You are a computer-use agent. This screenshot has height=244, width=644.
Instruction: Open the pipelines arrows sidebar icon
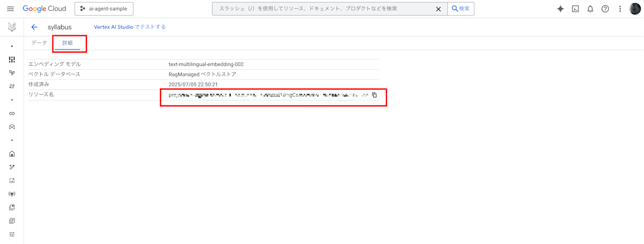[x=12, y=87]
